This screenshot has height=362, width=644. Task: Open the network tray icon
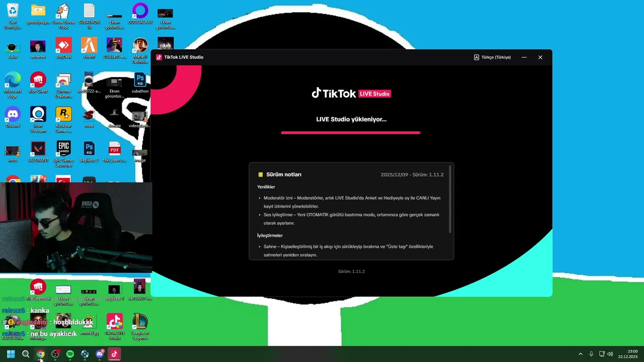tap(602, 354)
